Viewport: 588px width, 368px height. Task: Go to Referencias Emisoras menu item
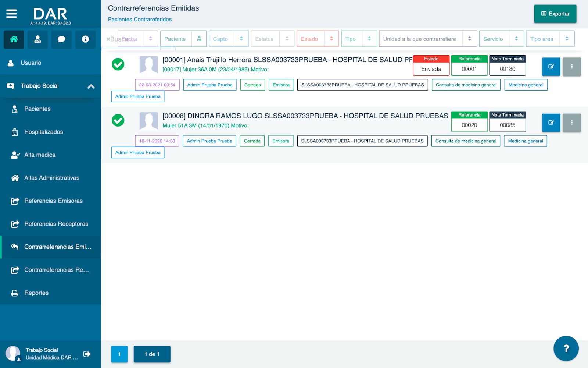pyautogui.click(x=53, y=201)
